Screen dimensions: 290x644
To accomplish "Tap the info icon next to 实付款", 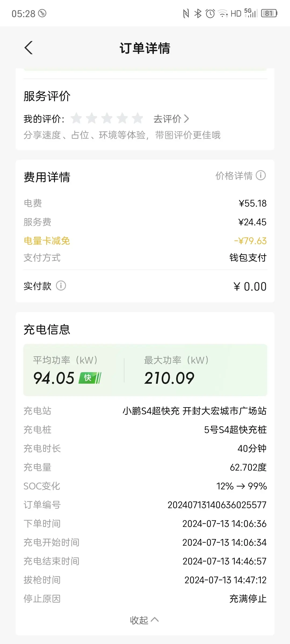I will (61, 286).
